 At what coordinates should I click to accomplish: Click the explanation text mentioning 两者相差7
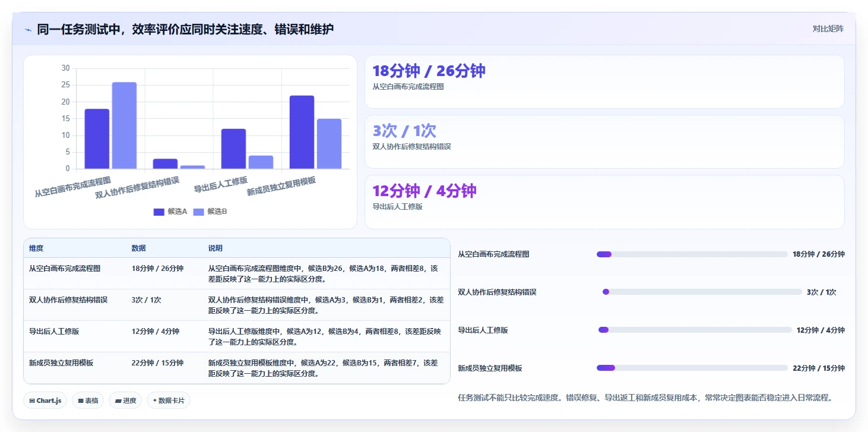coord(324,368)
